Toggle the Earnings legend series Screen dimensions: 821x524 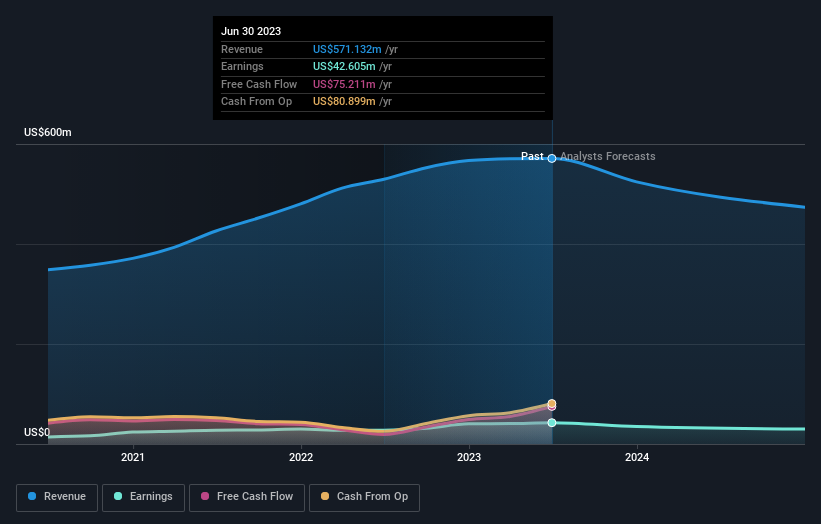(x=143, y=497)
